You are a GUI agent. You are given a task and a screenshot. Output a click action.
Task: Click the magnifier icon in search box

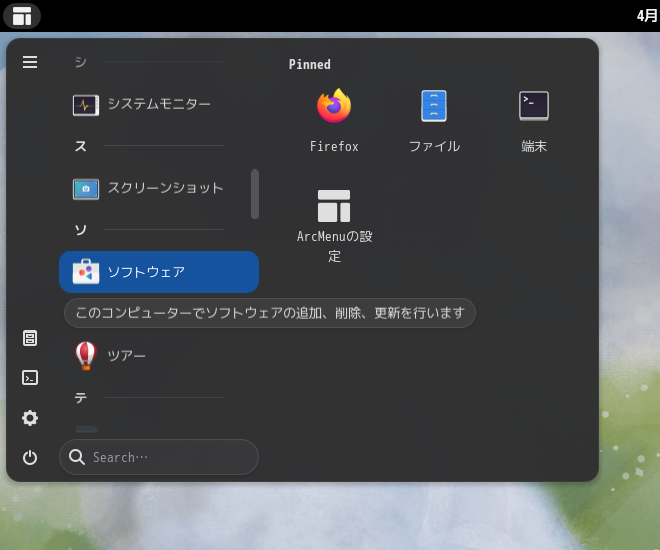(77, 457)
